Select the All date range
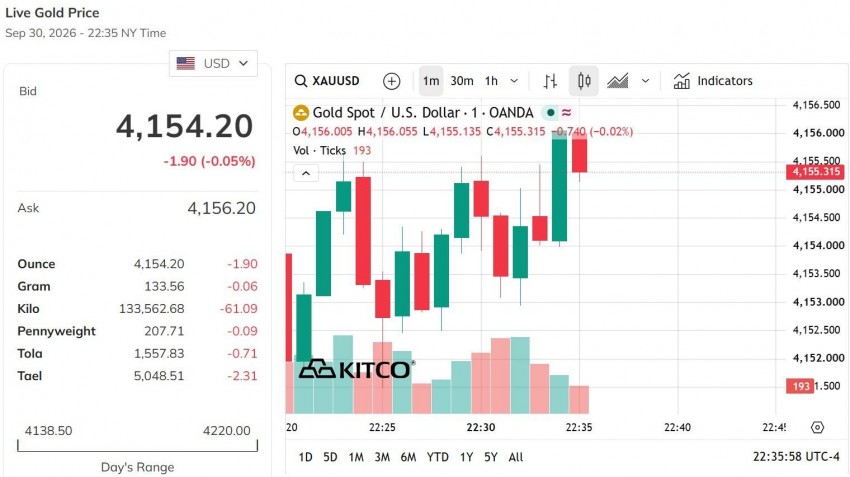This screenshot has width=850, height=477. coord(516,457)
